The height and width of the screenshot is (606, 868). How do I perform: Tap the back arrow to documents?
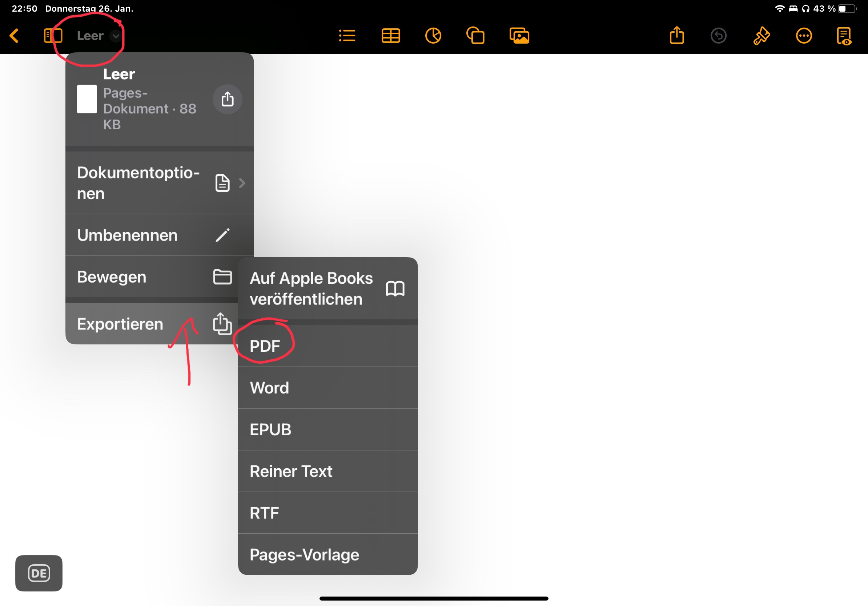(15, 36)
